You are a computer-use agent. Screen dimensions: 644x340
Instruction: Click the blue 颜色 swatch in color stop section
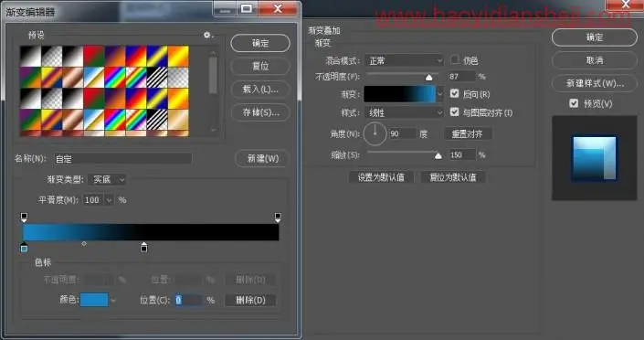point(94,300)
